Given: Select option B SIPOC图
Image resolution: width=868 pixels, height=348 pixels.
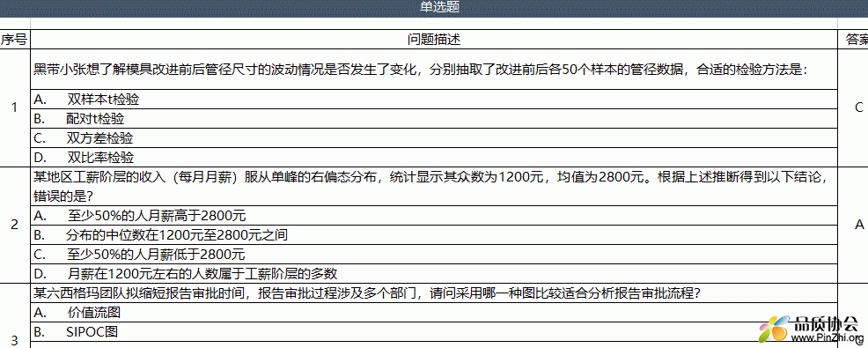Looking at the screenshot, I should tap(434, 332).
